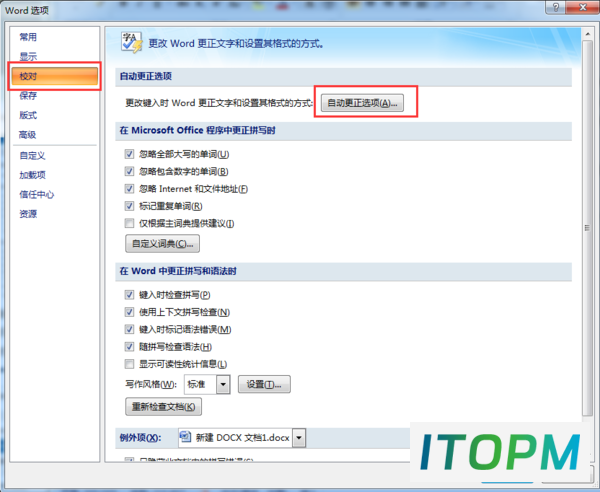600x492 pixels.
Task: Open the 高级 options category
Action: click(28, 135)
